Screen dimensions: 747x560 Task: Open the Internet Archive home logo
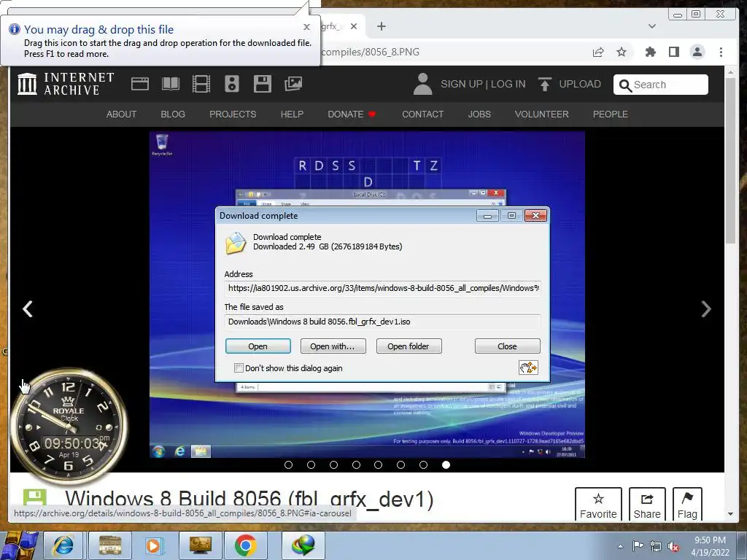click(x=65, y=84)
